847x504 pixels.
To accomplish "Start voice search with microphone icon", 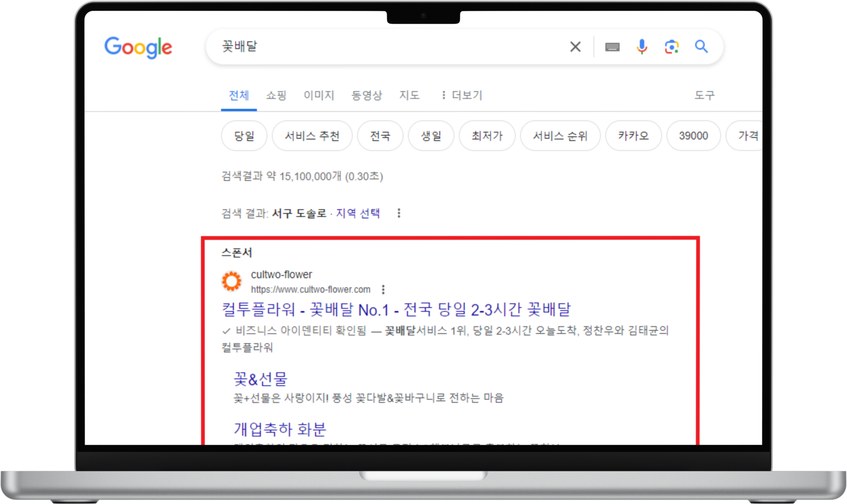I will tap(642, 47).
